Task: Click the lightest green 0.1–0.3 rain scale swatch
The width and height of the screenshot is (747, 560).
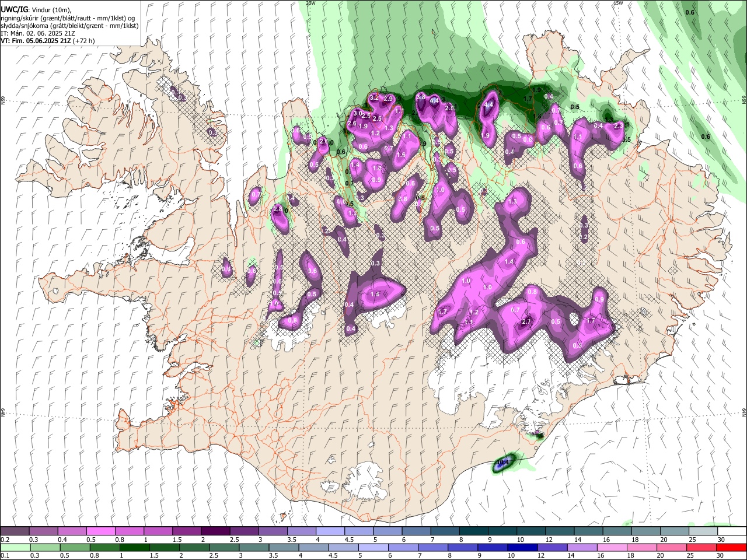Action: 15,547
